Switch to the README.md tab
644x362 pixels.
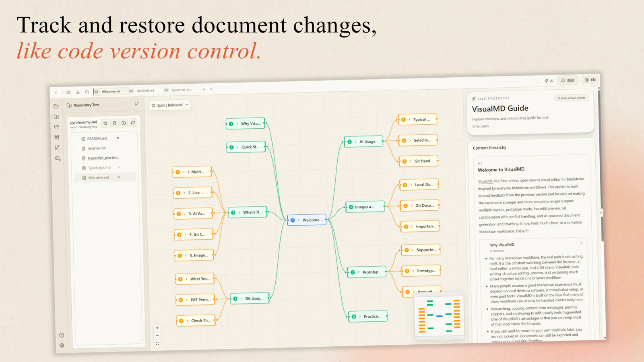point(145,90)
